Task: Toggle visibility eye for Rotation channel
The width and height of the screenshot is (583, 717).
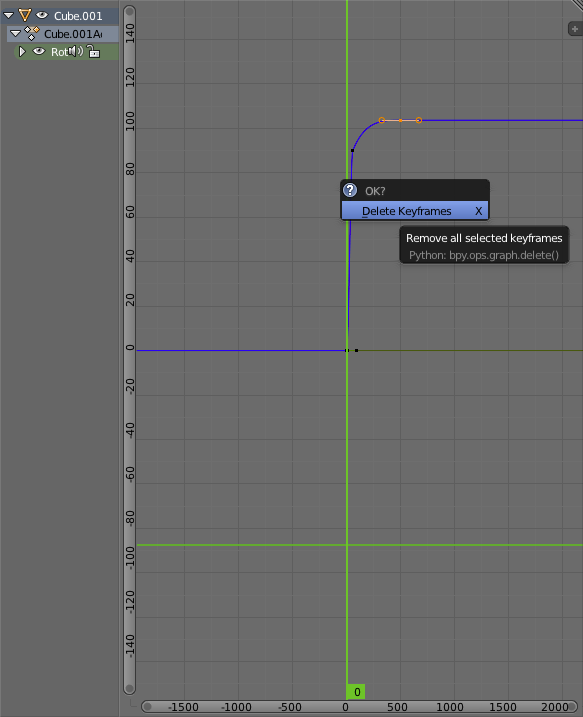Action: tap(39, 52)
